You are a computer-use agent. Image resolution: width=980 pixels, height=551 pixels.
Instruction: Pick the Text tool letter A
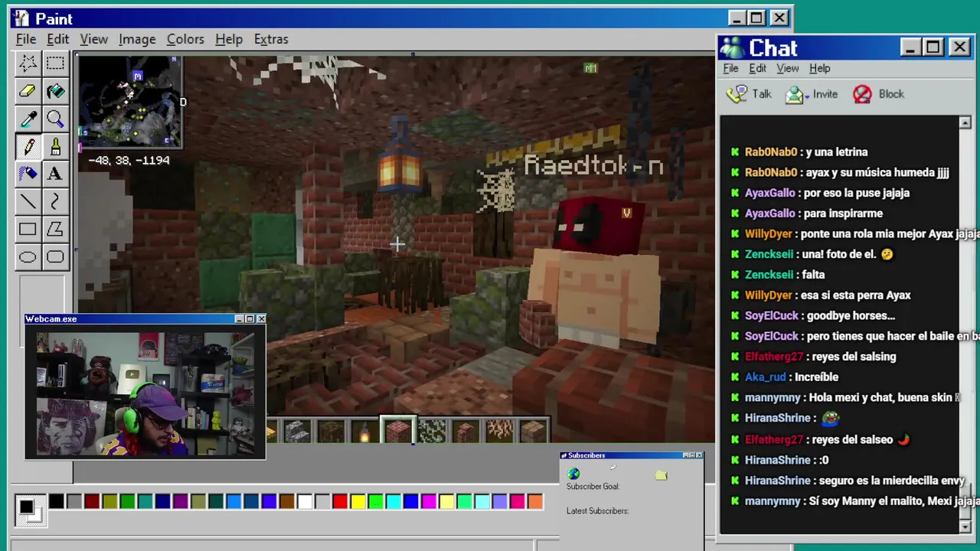pyautogui.click(x=55, y=173)
